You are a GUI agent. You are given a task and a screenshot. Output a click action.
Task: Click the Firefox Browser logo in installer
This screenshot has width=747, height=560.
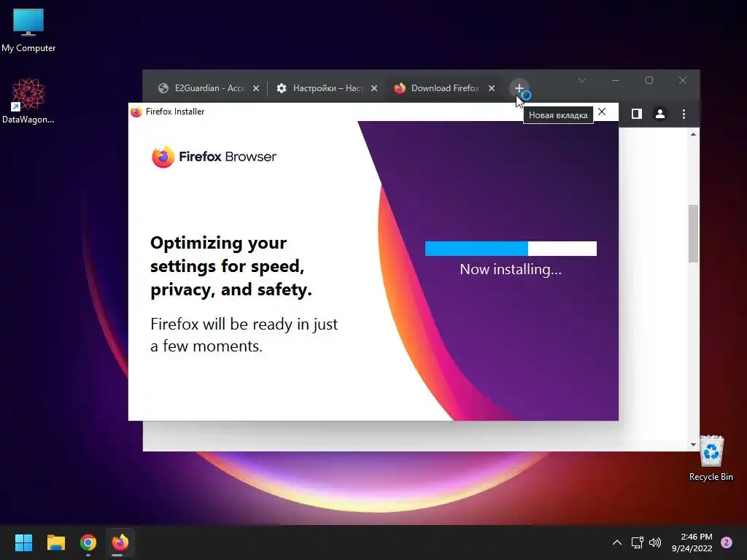[214, 157]
